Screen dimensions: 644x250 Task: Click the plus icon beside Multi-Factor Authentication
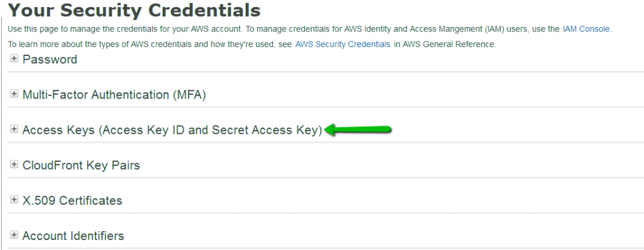[x=14, y=94]
